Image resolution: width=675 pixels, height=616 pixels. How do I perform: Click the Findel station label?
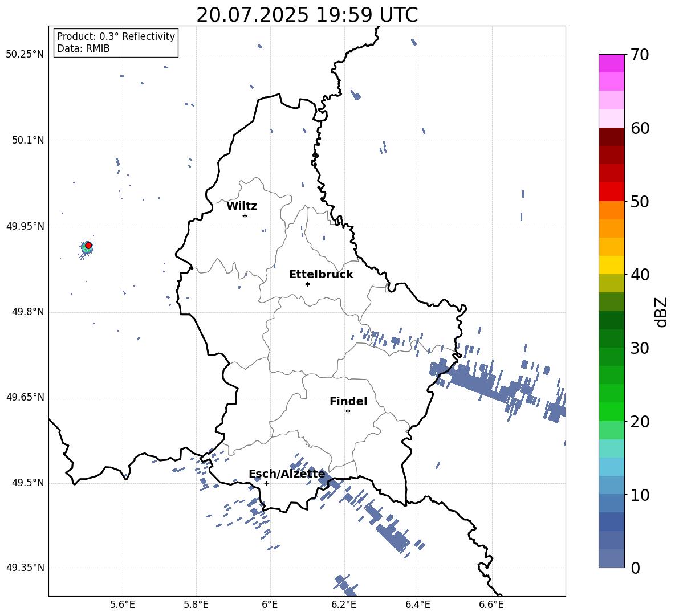348,401
